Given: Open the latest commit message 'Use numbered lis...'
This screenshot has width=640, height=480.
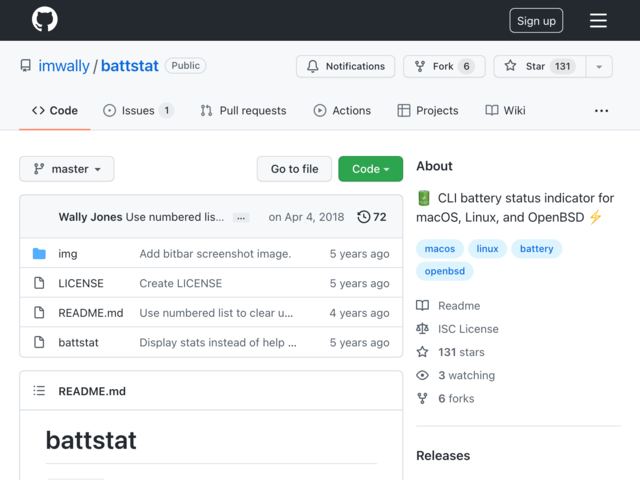Looking at the screenshot, I should tap(175, 217).
